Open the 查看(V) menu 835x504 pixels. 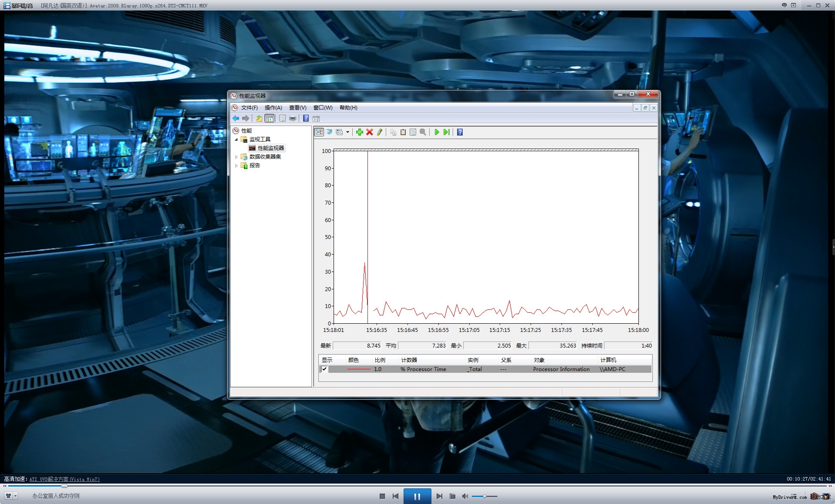pos(297,108)
